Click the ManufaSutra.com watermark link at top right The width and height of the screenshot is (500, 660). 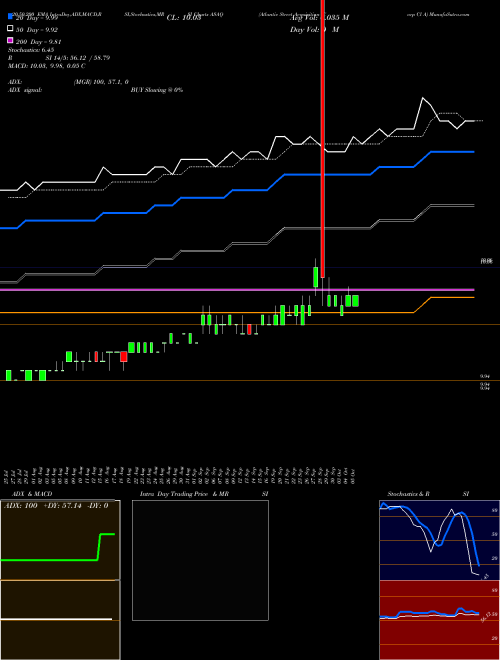(449, 14)
